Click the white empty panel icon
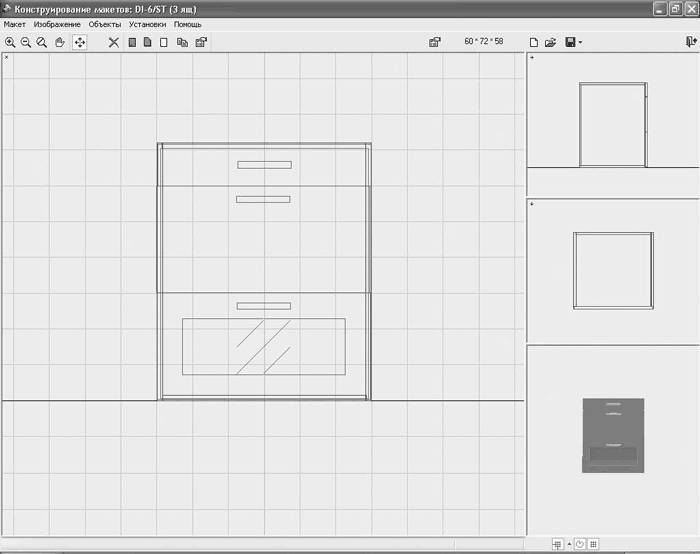The height and width of the screenshot is (554, 700). pos(164,42)
